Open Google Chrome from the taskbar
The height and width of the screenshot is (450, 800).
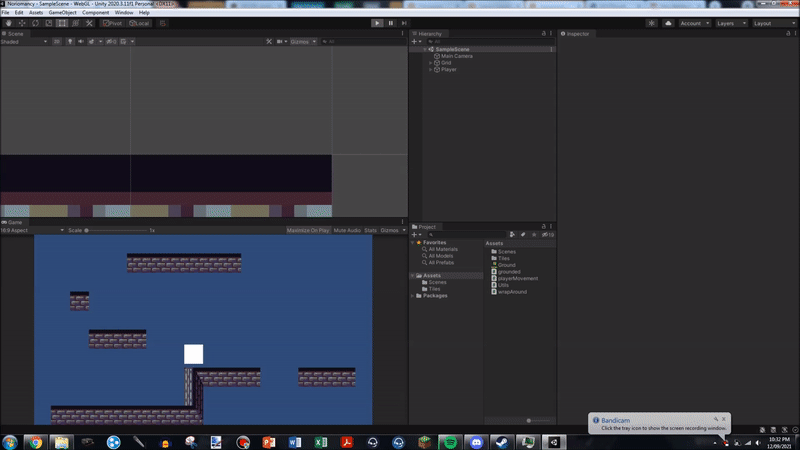pos(35,441)
